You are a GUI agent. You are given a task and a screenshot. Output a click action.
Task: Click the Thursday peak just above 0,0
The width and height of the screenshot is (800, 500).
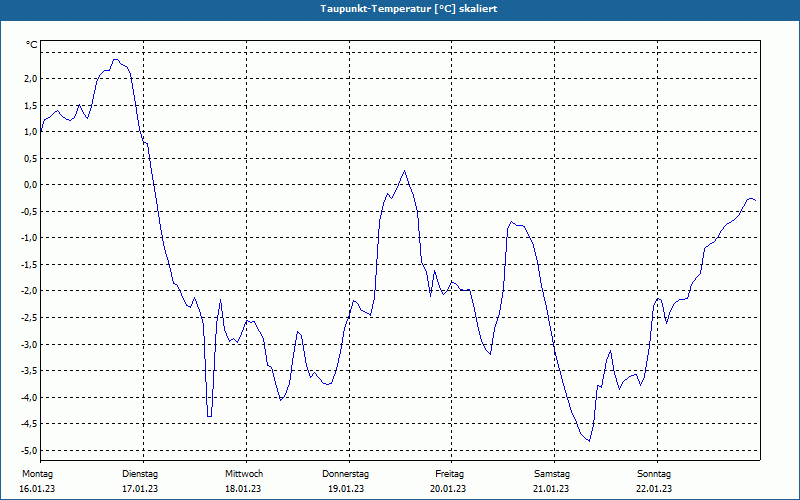click(x=405, y=171)
